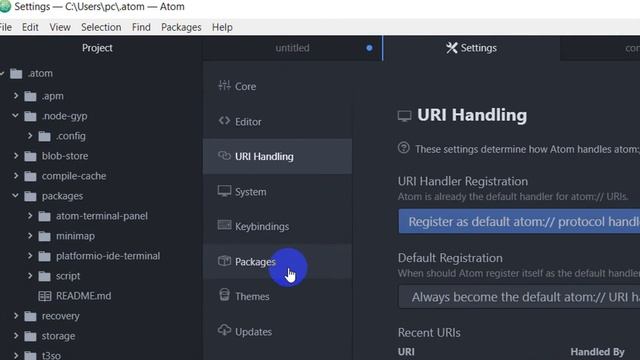
Task: Expand the atom-terminal-panel folder chevron
Action: click(30, 216)
